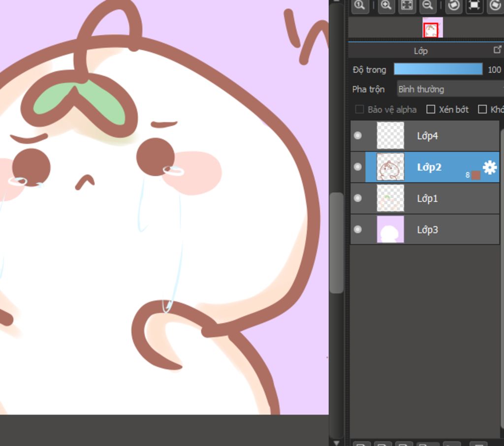Enable the Bảo vệ alpha checkbox

[x=359, y=109]
